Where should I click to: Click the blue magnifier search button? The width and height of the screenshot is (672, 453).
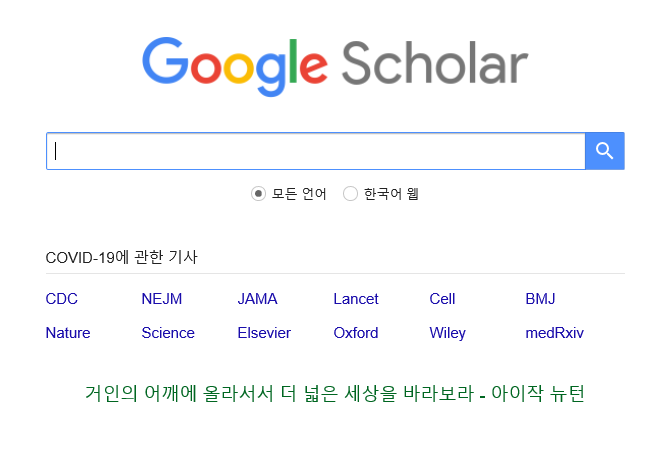604,151
